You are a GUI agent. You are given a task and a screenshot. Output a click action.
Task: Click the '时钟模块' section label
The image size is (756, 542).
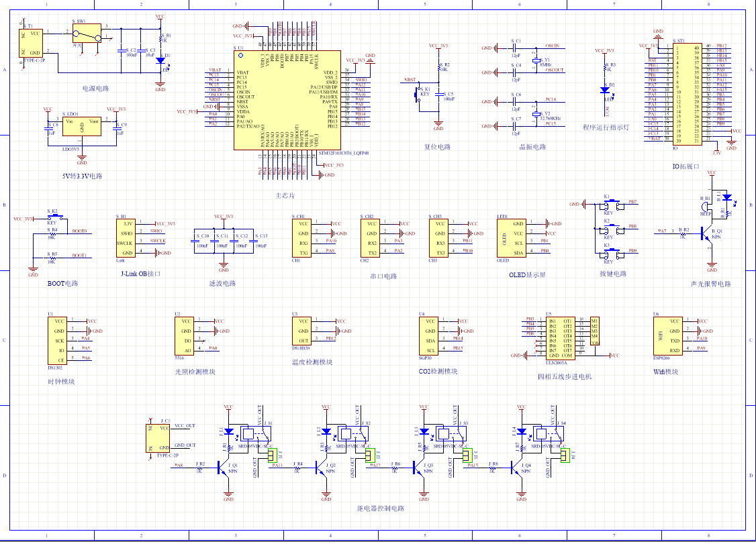[61, 382]
